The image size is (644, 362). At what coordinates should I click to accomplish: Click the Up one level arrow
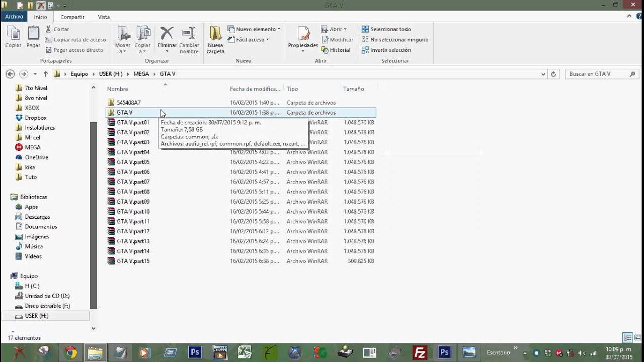(x=45, y=74)
